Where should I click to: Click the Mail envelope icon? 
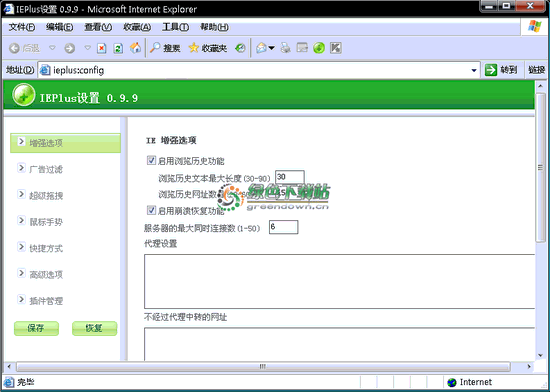[x=261, y=48]
